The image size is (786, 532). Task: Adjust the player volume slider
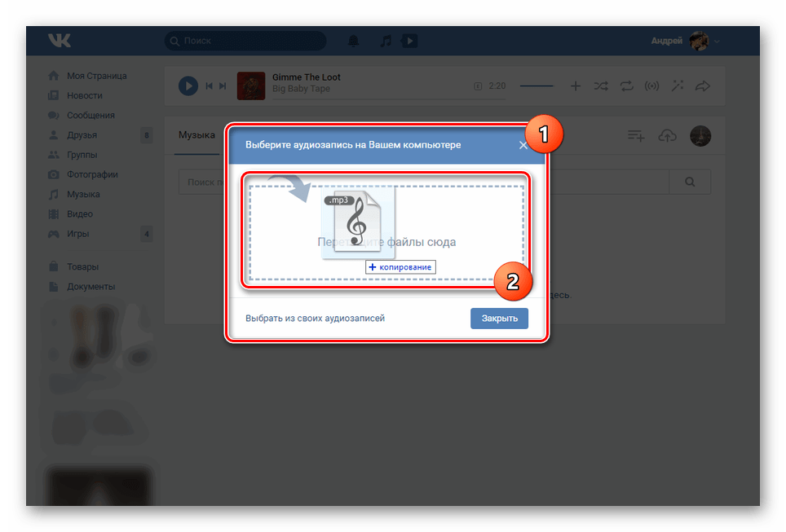pos(537,86)
